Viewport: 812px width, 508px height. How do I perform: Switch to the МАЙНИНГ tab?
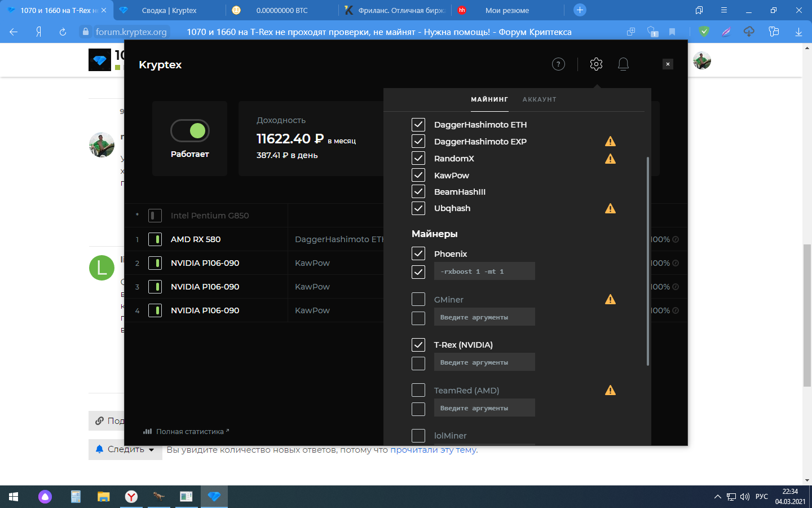coord(489,99)
